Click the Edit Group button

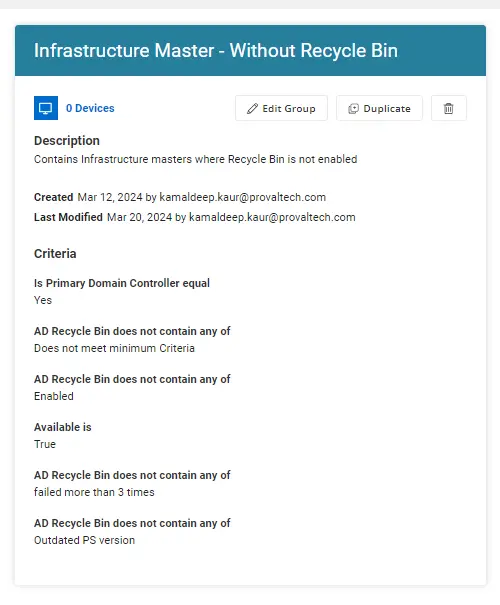pyautogui.click(x=281, y=108)
